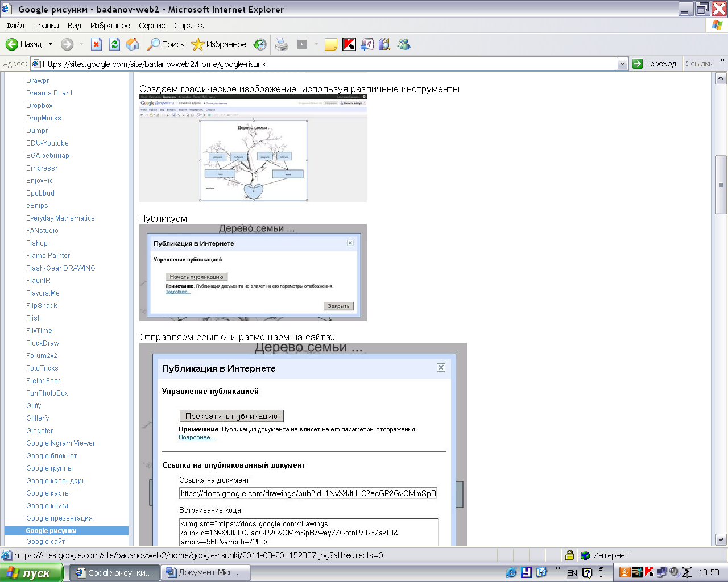Image resolution: width=728 pixels, height=582 pixels.
Task: Click the yellow note toolbar icon
Action: 331,44
